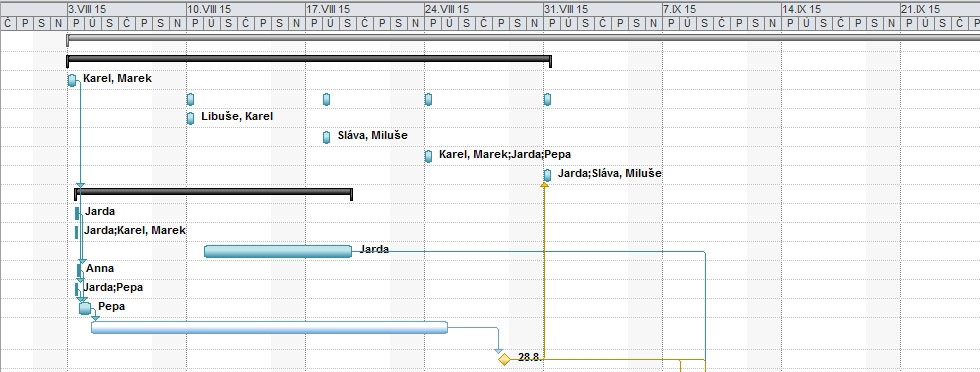Select the task marker labeled Sláva, Miluše
The width and height of the screenshot is (980, 372).
coord(326,137)
